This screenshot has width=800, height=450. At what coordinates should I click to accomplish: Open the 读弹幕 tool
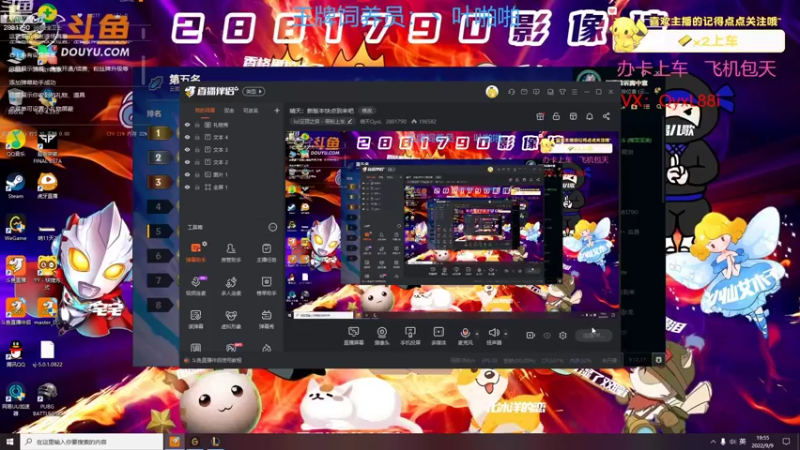pyautogui.click(x=196, y=319)
